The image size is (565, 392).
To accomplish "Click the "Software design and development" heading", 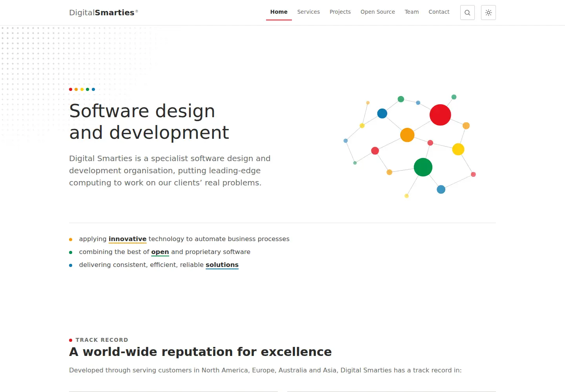I will pyautogui.click(x=149, y=122).
